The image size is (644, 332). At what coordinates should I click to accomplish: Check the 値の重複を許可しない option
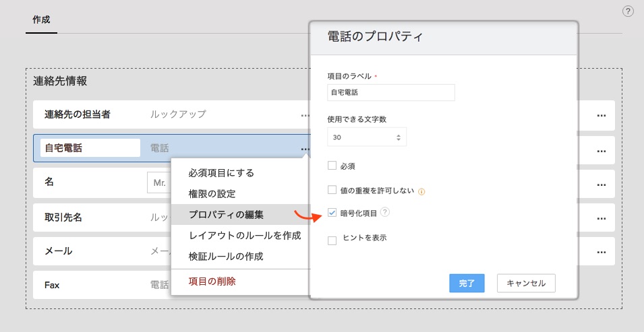[332, 190]
